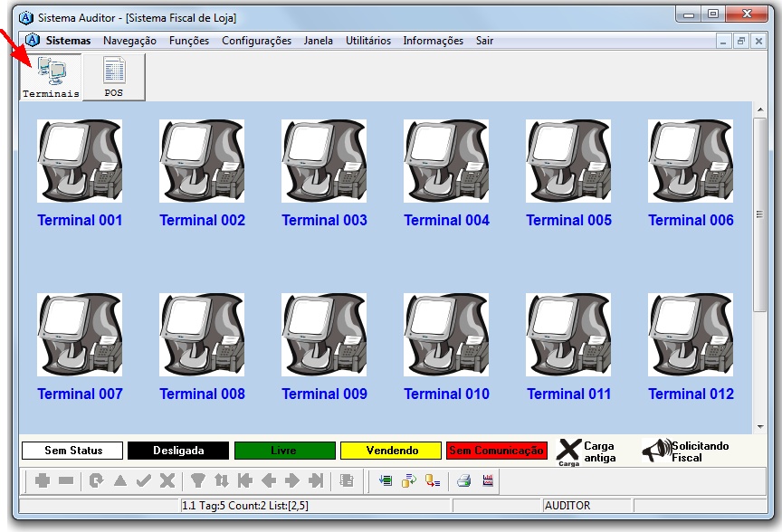Click the Carga antiga X icon
782x532 pixels.
coord(568,450)
